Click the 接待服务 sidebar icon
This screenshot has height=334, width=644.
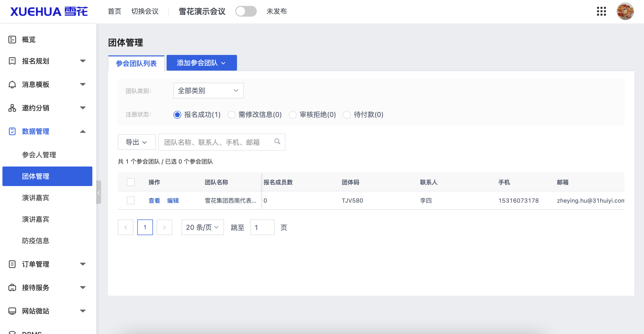[x=12, y=288]
